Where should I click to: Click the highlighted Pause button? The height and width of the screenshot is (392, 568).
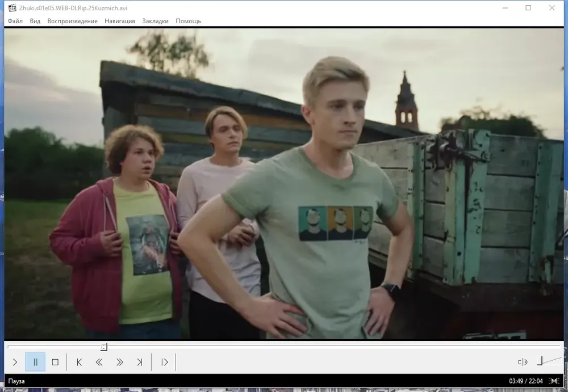point(35,362)
